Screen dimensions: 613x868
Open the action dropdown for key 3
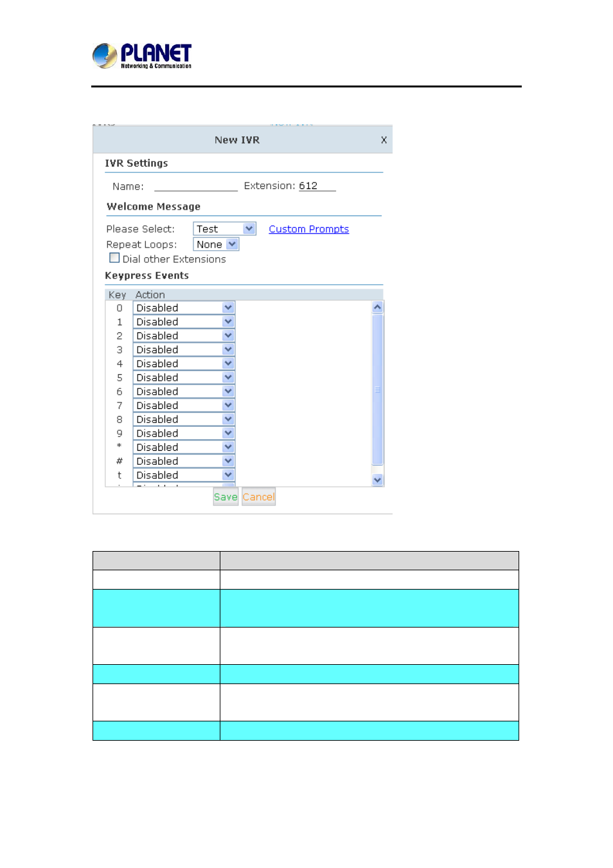184,350
